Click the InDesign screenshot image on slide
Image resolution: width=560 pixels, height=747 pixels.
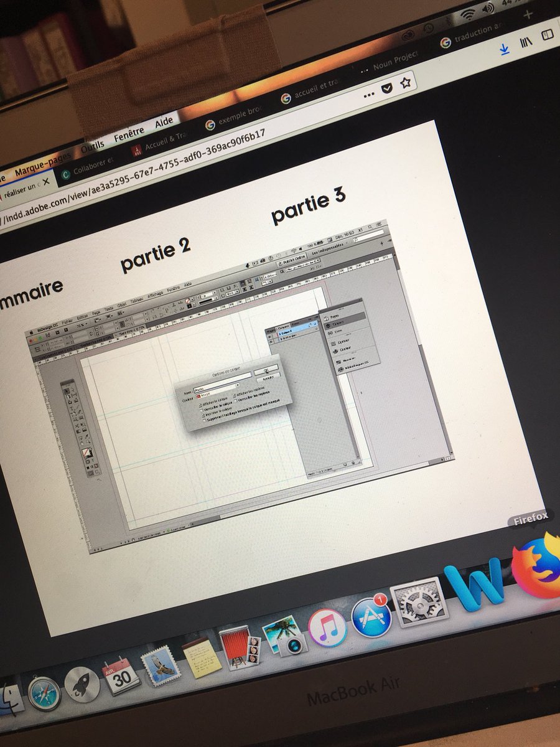(x=240, y=386)
